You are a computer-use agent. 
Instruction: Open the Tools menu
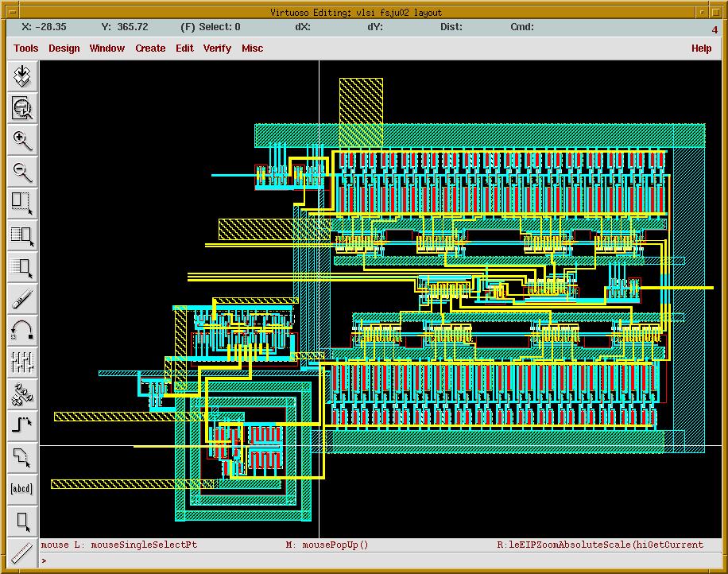click(x=25, y=48)
